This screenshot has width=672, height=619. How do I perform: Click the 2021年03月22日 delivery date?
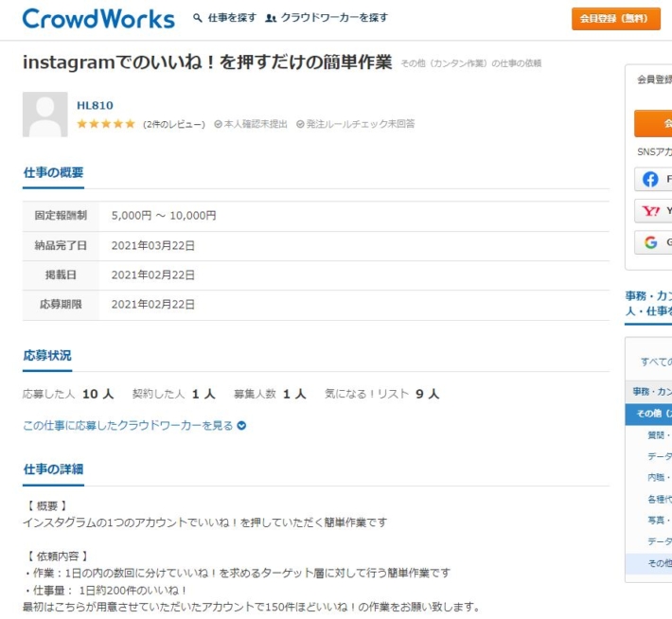153,246
